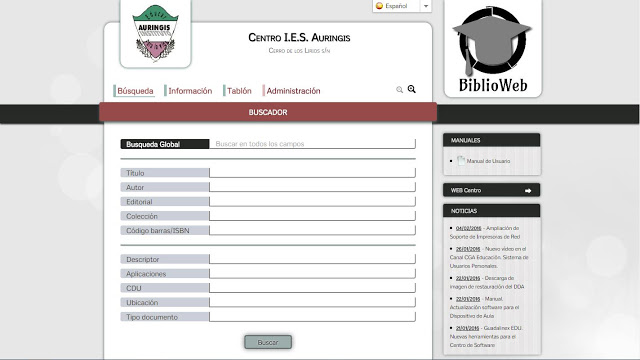640x360 pixels.
Task: Focus the Editorial input field
Action: pyautogui.click(x=312, y=202)
